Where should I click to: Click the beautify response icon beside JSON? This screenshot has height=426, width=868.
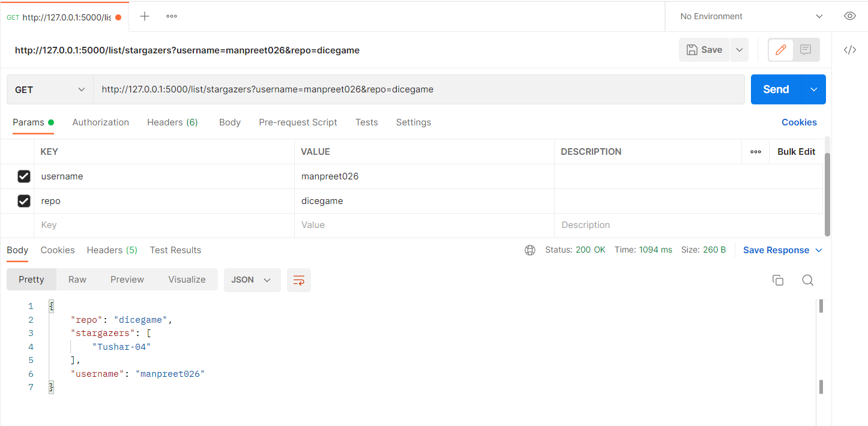pos(298,280)
